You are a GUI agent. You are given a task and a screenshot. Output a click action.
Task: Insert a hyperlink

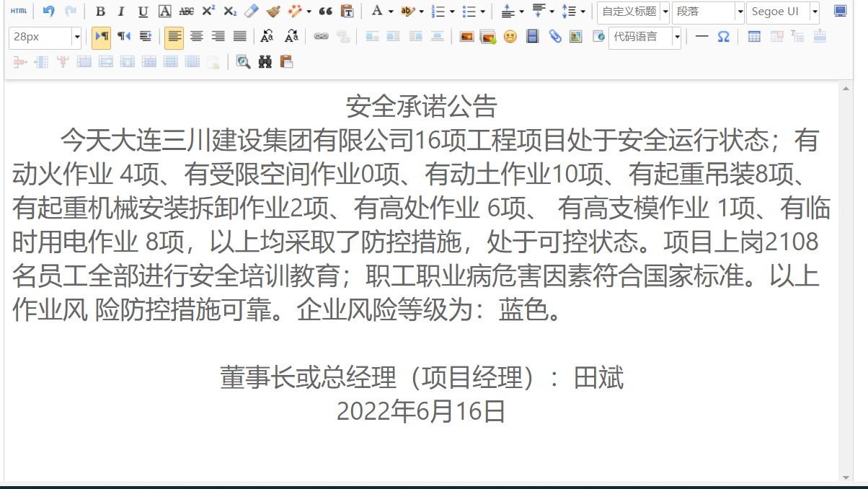[321, 36]
